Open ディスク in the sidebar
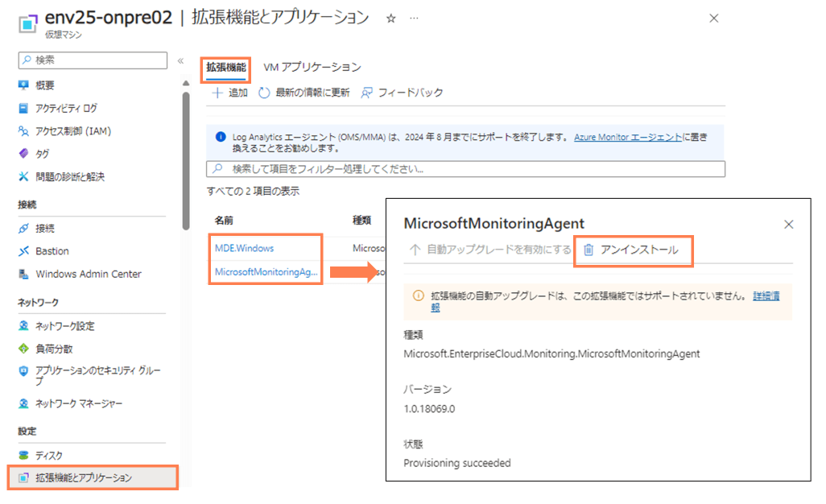This screenshot has width=826, height=504. 48,456
